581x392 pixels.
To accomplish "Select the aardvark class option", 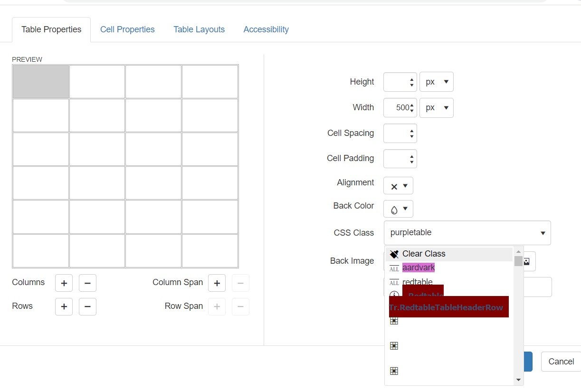I will click(x=419, y=268).
